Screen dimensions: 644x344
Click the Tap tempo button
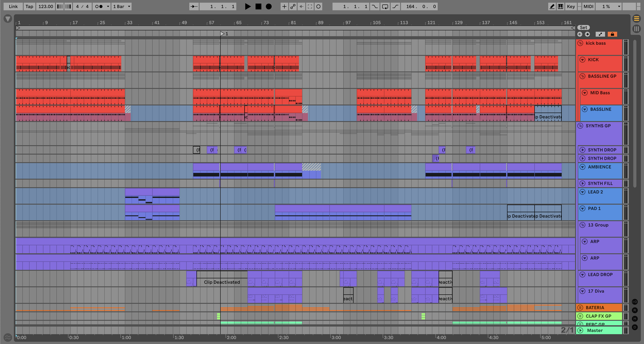29,6
